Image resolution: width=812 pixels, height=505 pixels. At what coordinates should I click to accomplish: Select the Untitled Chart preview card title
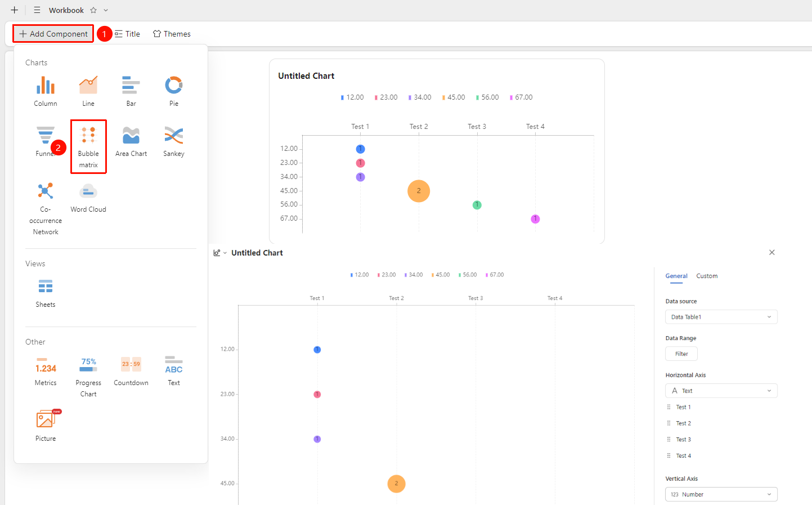[x=306, y=76]
